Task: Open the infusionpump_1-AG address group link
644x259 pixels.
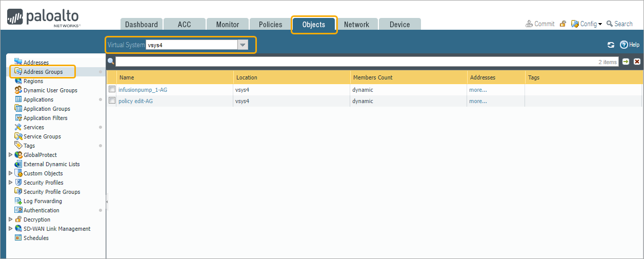Action: pos(143,90)
